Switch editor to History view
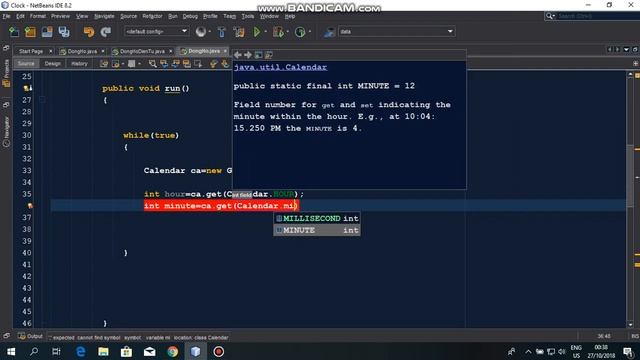Screen dimensions: 640x360 coord(79,64)
